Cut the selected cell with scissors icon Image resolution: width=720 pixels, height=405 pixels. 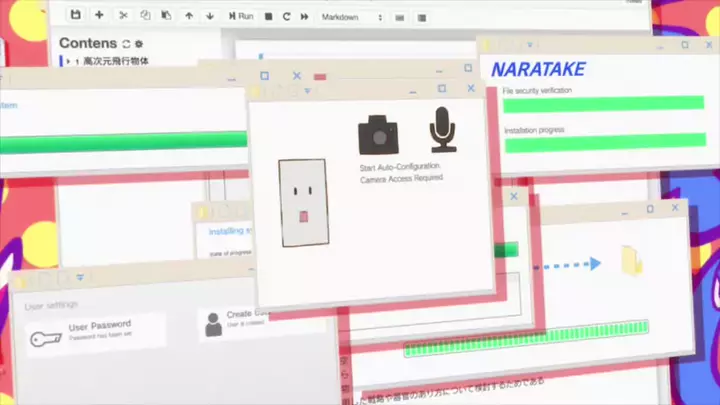tap(123, 16)
